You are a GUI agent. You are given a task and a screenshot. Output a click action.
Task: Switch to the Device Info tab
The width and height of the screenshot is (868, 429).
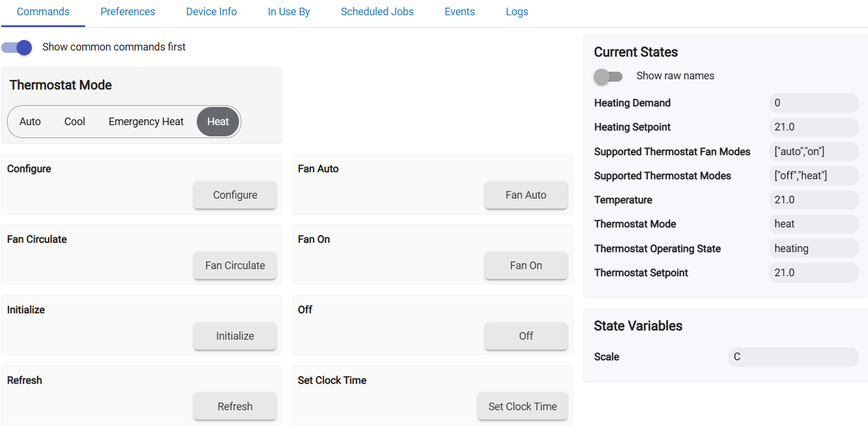211,12
